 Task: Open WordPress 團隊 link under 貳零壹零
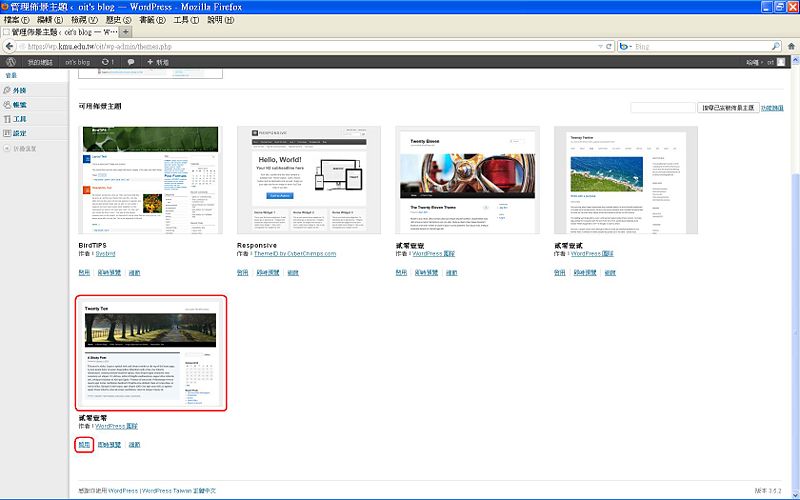116,426
